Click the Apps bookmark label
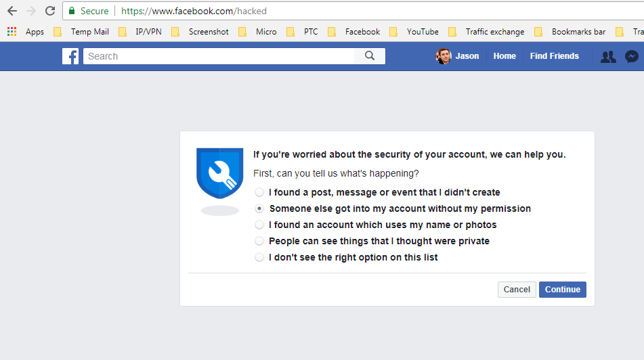The height and width of the screenshot is (360, 644). (35, 32)
